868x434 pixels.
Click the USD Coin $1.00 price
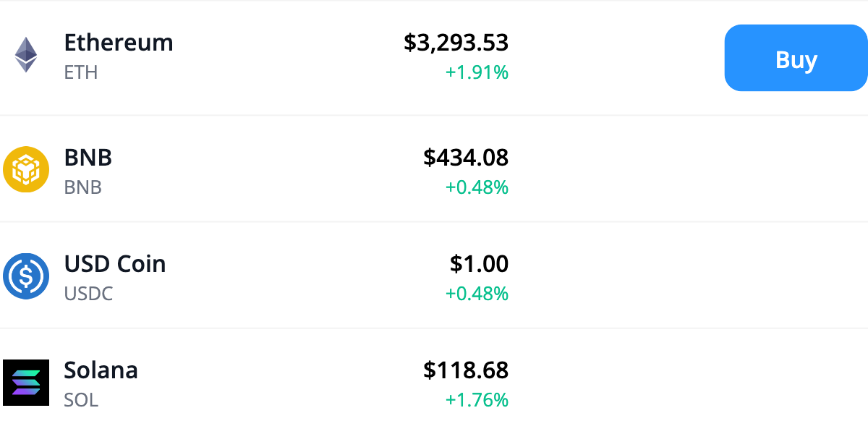[480, 263]
